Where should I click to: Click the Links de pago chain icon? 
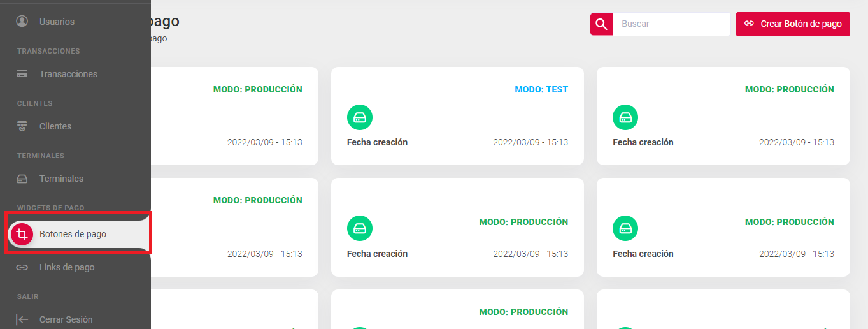(22, 267)
